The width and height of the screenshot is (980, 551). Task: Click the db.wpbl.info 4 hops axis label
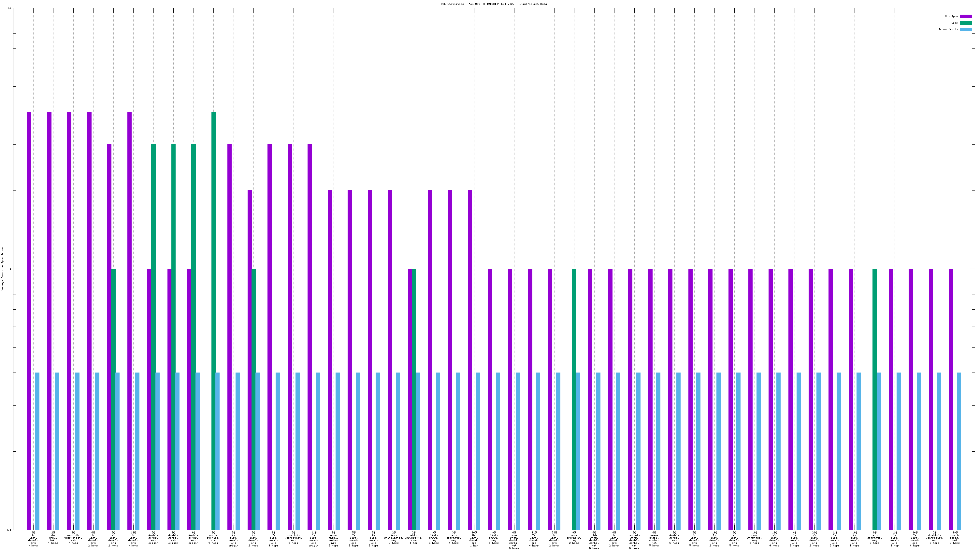(53, 538)
